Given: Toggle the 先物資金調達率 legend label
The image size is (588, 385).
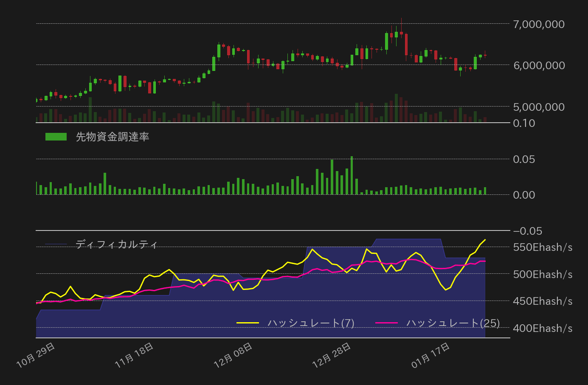Looking at the screenshot, I should click(113, 137).
